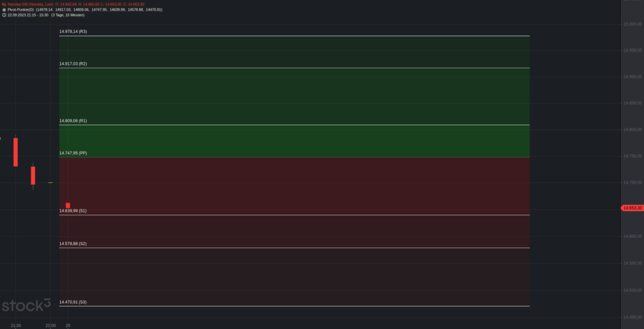Viewport: 644px width, 329px height.
Task: Click the 15.000,00 price axis label
Action: (x=633, y=25)
